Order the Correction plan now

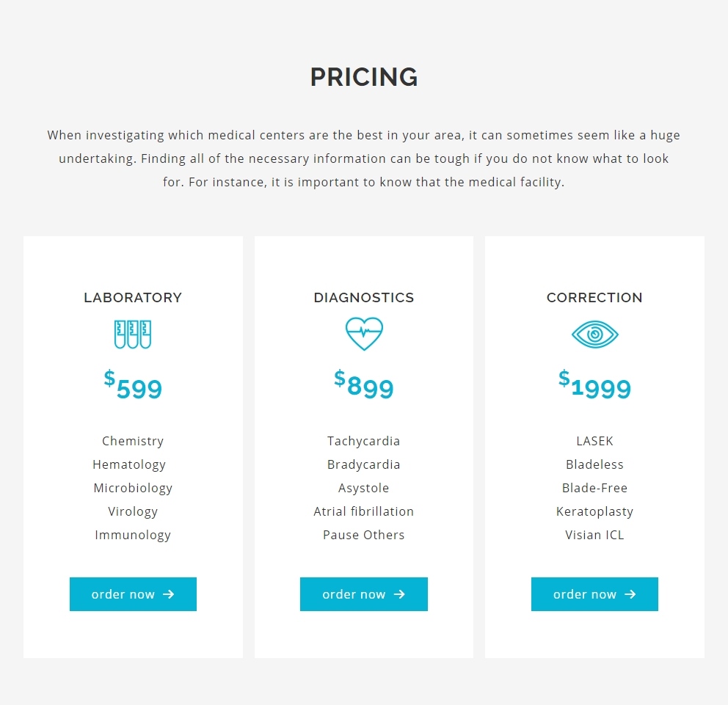[594, 594]
